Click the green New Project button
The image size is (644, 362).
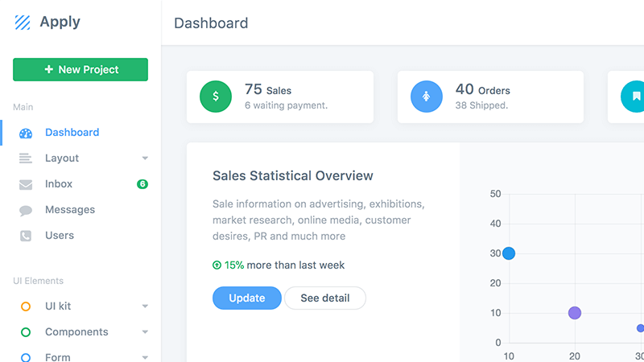80,69
